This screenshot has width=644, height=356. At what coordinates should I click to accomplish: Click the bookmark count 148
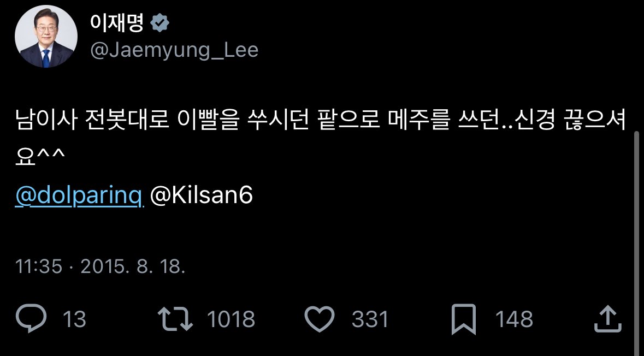coord(514,319)
